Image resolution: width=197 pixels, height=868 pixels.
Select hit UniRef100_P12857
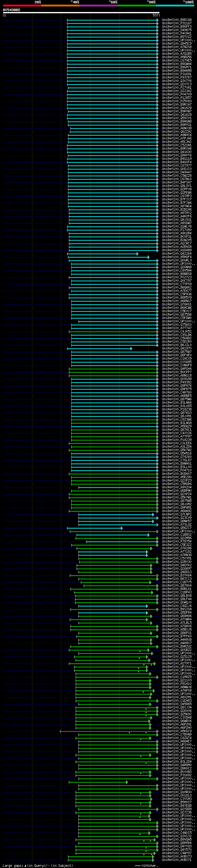coord(176,98)
